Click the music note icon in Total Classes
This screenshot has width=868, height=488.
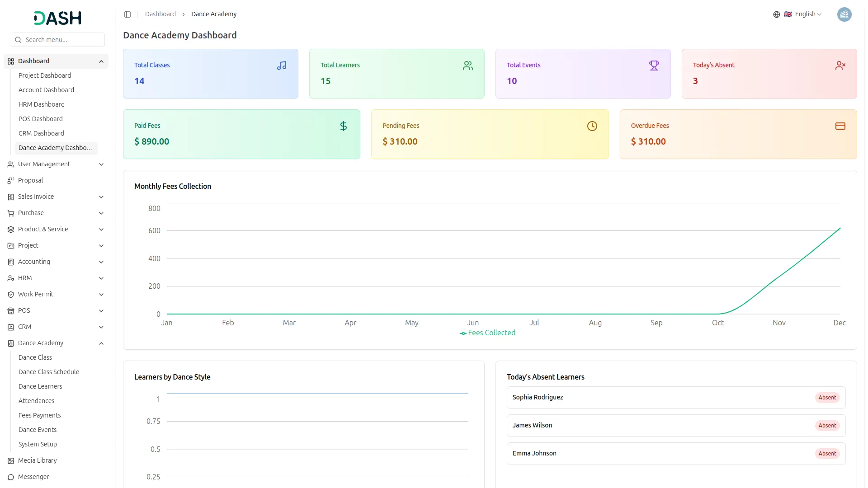[282, 66]
